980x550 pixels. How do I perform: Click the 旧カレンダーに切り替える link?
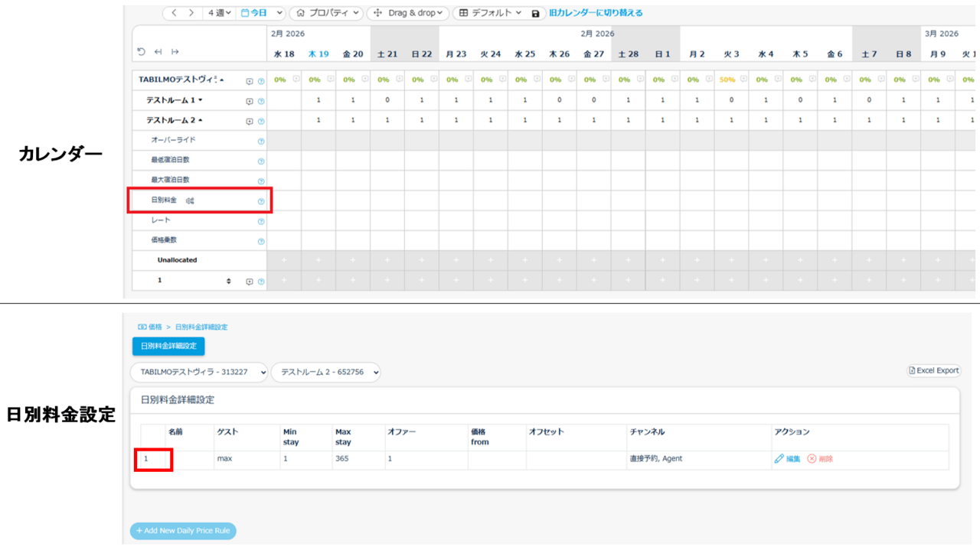[x=596, y=13]
